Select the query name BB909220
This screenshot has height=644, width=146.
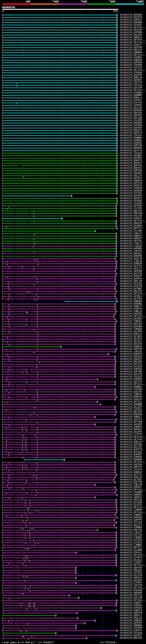pos(8,8)
